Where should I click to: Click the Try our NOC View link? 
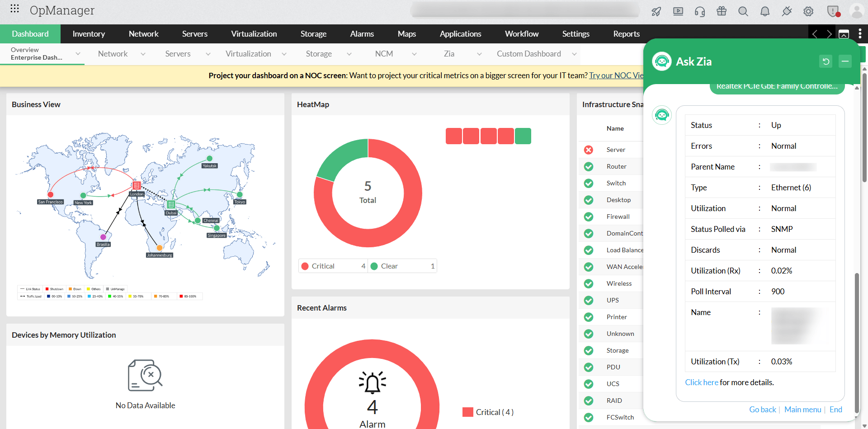tap(616, 75)
